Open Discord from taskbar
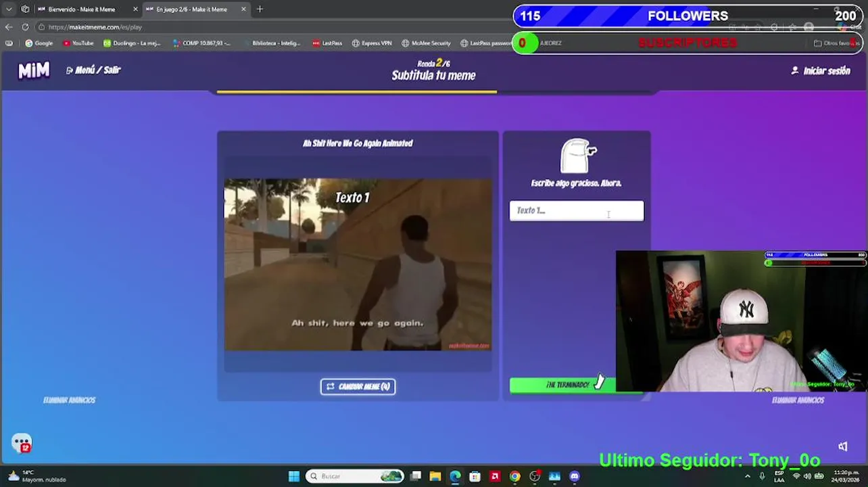This screenshot has width=868, height=487. pos(575,476)
